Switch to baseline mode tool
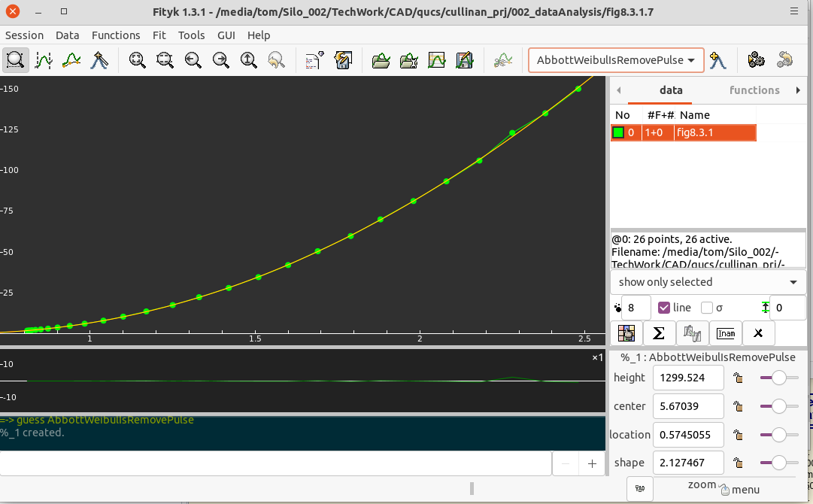This screenshot has height=504, width=813. (x=71, y=60)
